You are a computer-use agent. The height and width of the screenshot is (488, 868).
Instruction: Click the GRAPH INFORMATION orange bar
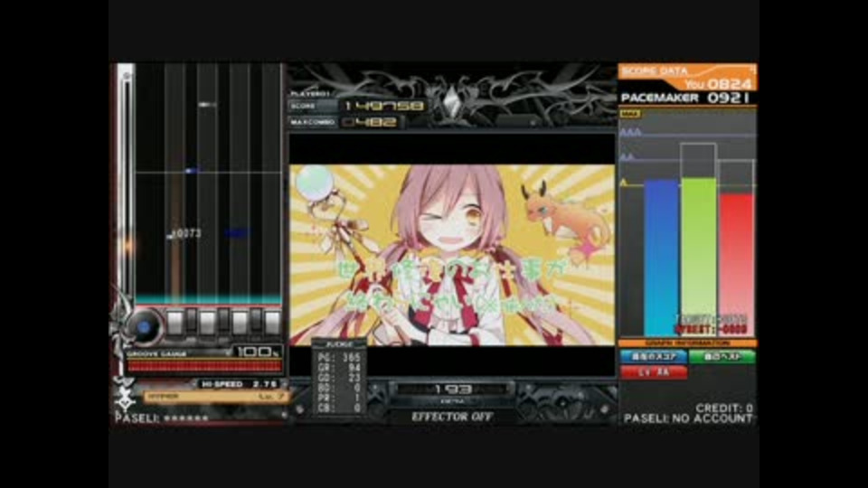pos(687,343)
